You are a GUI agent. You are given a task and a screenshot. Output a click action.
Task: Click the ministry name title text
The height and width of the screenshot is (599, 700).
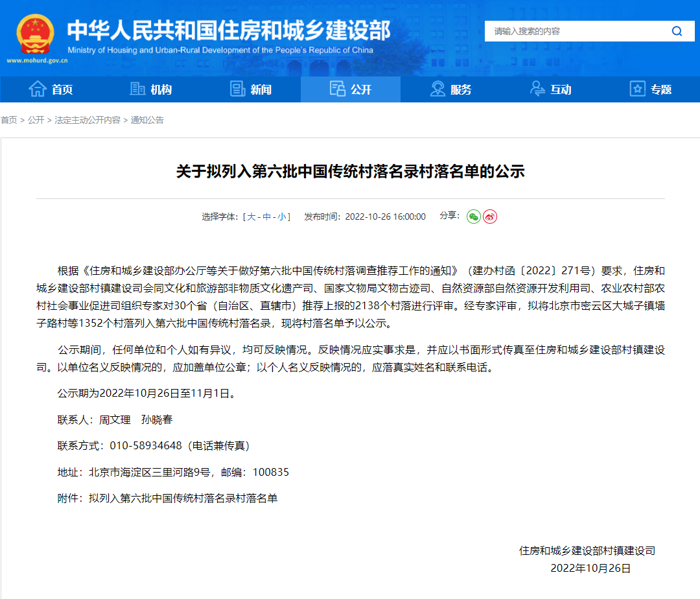(229, 30)
